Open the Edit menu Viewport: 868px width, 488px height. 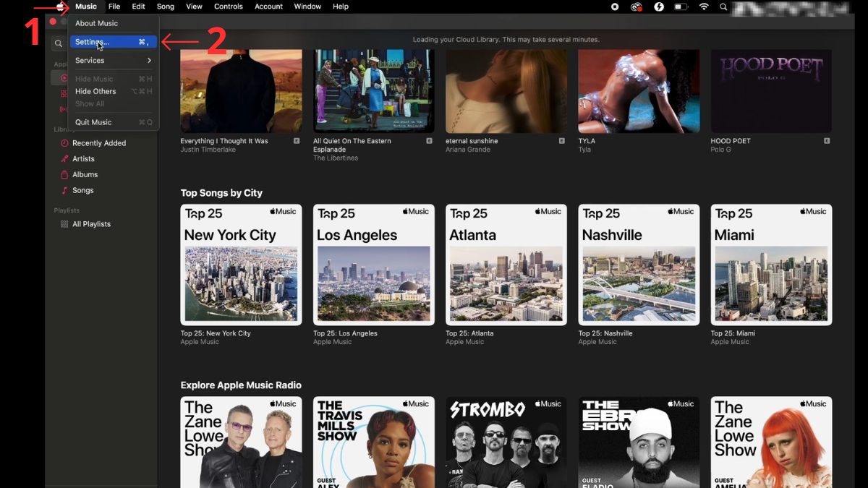tap(138, 7)
